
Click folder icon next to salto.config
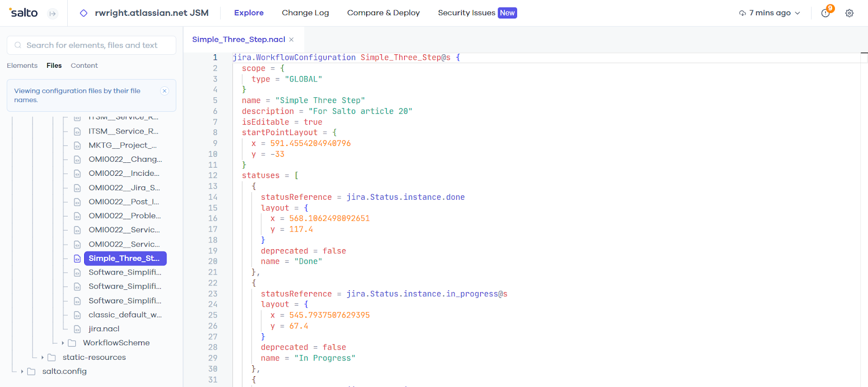click(31, 371)
